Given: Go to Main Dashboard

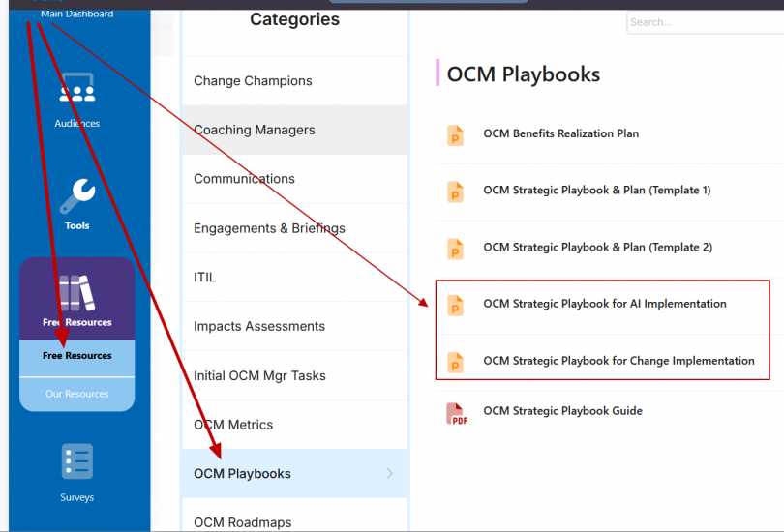Looking at the screenshot, I should 76,14.
